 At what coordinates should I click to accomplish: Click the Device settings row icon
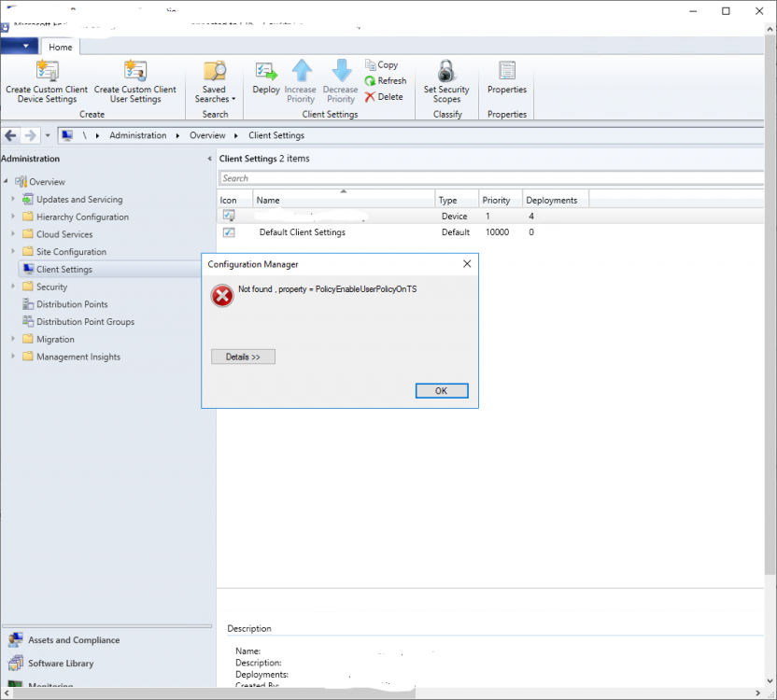point(229,216)
